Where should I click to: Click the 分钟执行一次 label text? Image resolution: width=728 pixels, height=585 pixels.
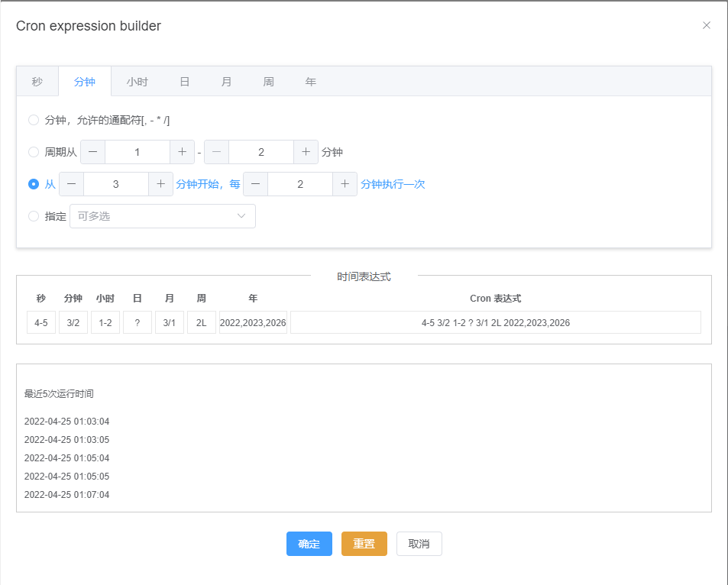(x=393, y=184)
